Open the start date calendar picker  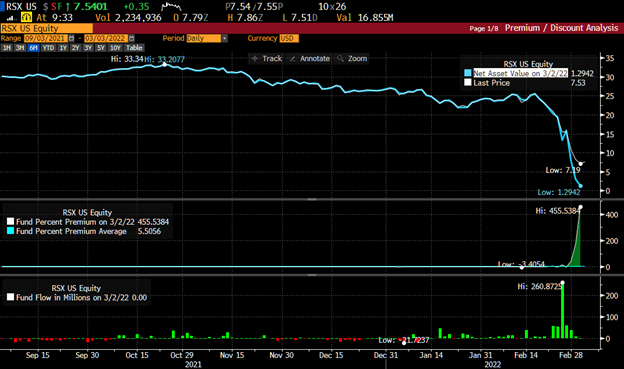[x=71, y=38]
